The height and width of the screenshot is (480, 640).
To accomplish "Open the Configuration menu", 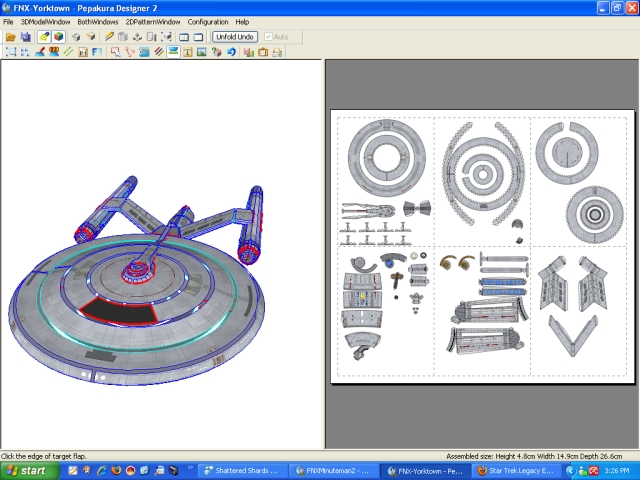I will (208, 22).
